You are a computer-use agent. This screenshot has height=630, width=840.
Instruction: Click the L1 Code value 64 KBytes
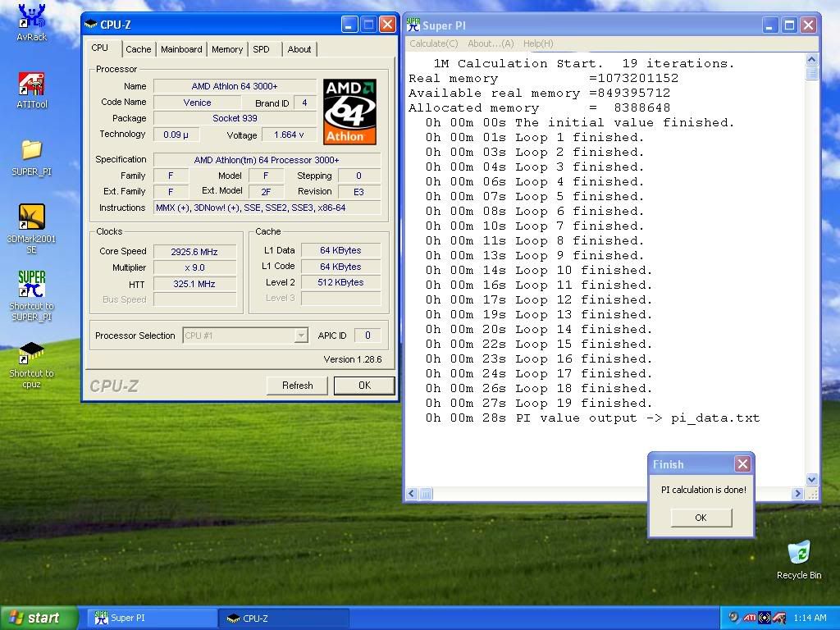tap(340, 267)
